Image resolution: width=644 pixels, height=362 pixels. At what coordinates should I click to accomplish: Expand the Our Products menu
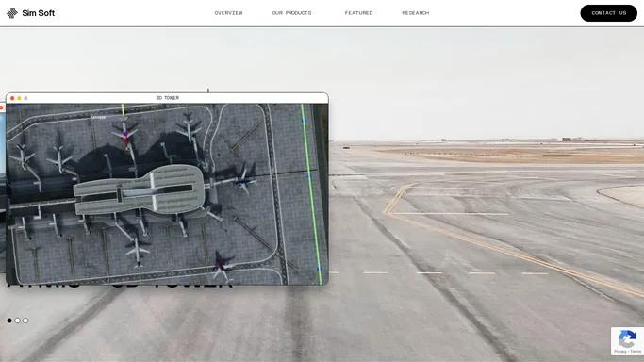[291, 13]
